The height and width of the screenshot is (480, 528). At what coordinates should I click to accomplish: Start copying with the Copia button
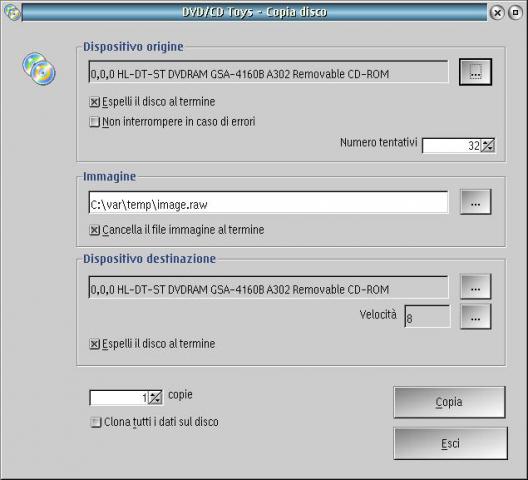tap(449, 402)
